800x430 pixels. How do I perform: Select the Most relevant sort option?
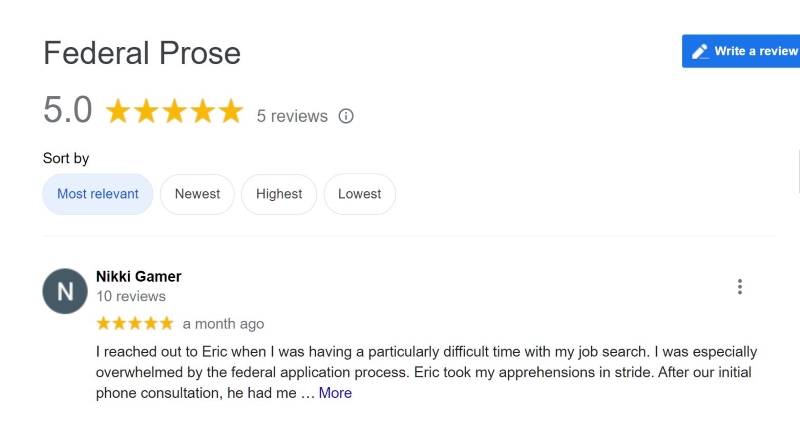click(98, 194)
